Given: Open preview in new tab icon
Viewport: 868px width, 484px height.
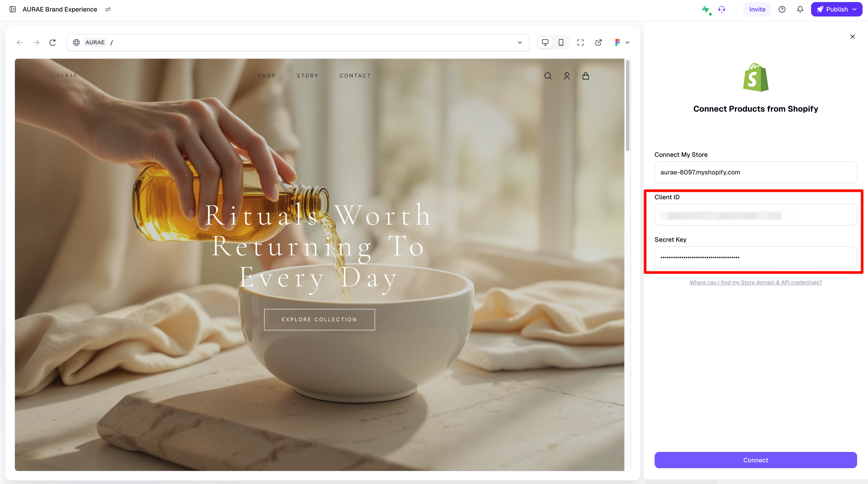Looking at the screenshot, I should (x=598, y=42).
